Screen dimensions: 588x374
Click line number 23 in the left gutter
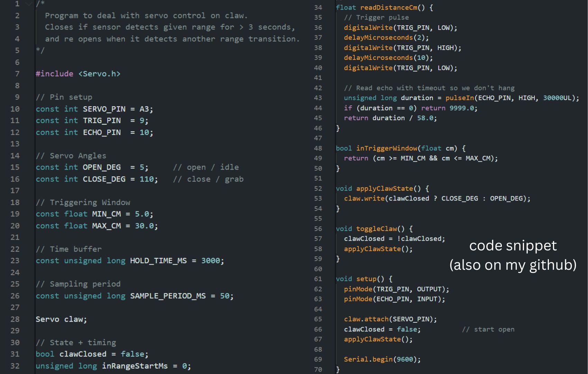(15, 261)
